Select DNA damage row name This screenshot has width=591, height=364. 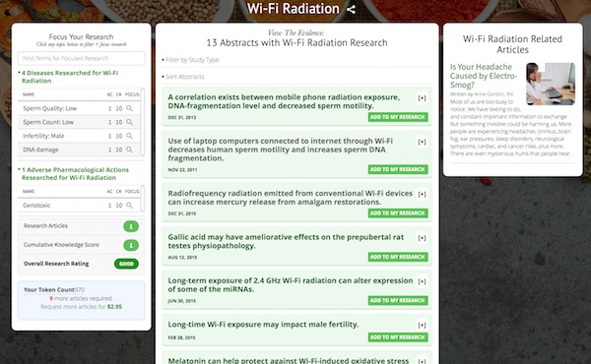pos(40,150)
